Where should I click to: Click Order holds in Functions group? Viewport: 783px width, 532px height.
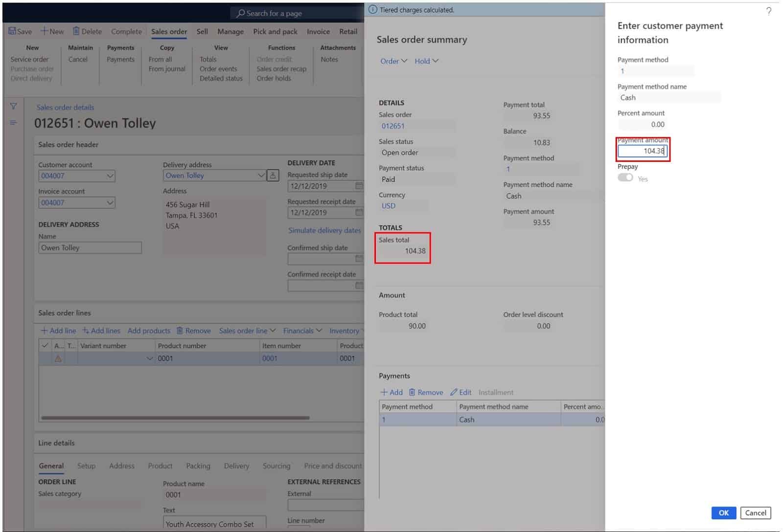point(274,78)
